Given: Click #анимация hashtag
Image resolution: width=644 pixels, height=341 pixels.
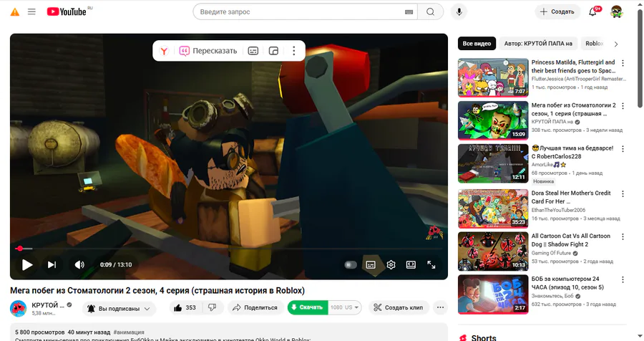Looking at the screenshot, I should point(129,332).
